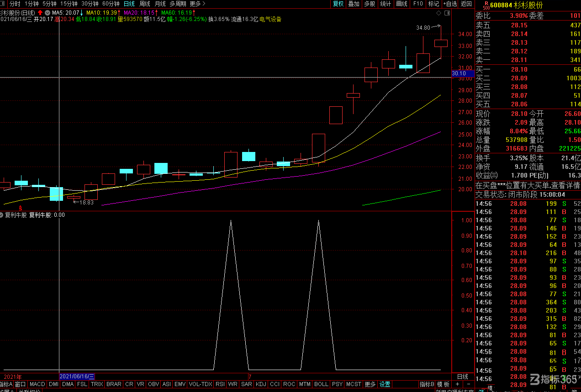
Task: Select the ASI indicator tab
Action: [x=167, y=384]
